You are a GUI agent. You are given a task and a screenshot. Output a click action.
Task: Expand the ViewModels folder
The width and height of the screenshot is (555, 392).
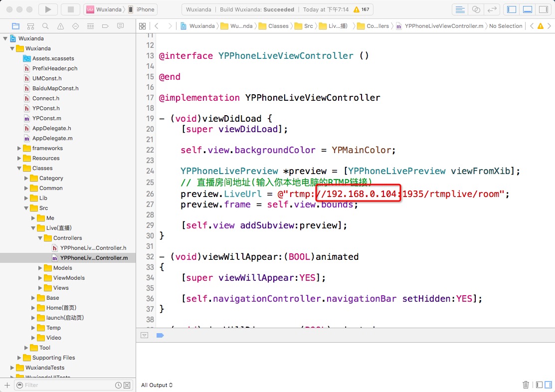(40, 278)
